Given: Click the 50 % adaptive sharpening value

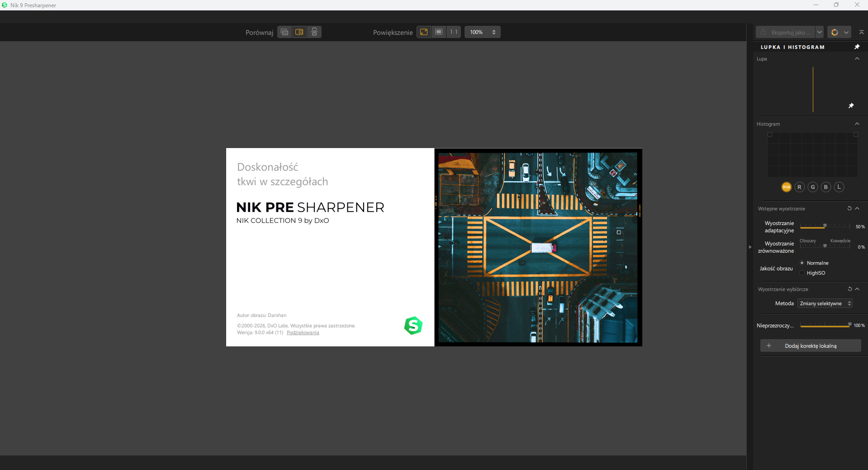Looking at the screenshot, I should [860, 227].
